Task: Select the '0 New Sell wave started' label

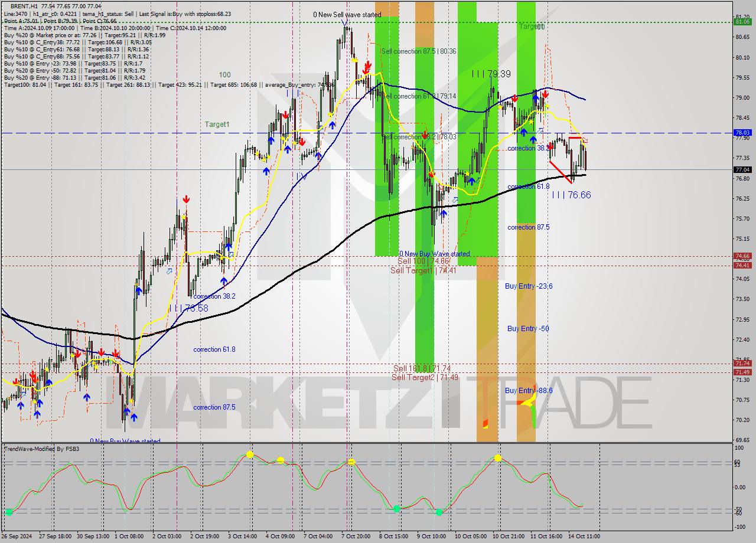Action: [347, 15]
